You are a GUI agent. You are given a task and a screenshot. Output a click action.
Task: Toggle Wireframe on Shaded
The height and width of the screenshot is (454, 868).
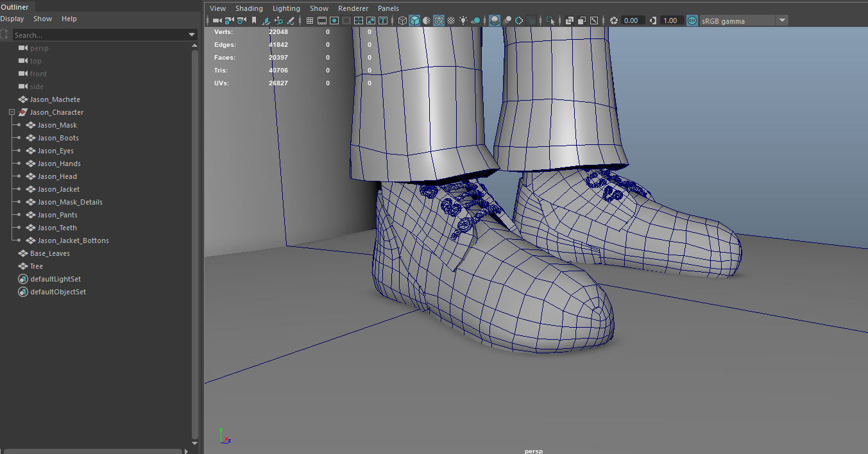pyautogui.click(x=439, y=21)
